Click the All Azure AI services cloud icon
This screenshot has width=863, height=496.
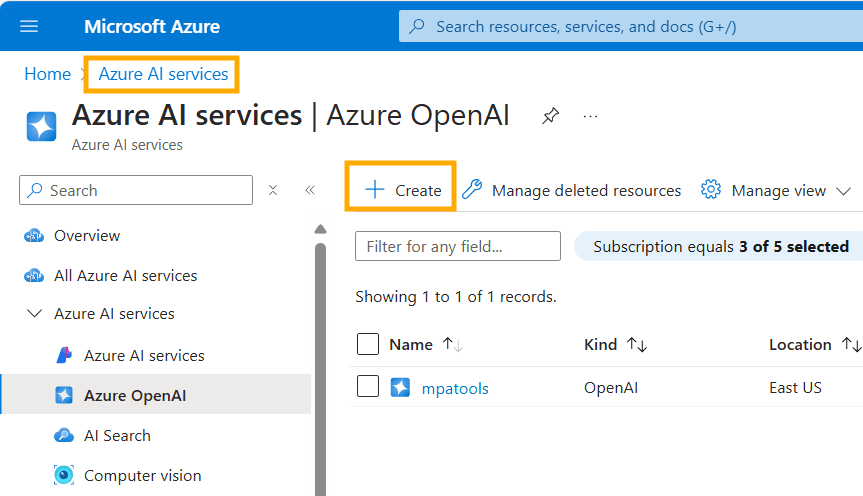pos(34,275)
